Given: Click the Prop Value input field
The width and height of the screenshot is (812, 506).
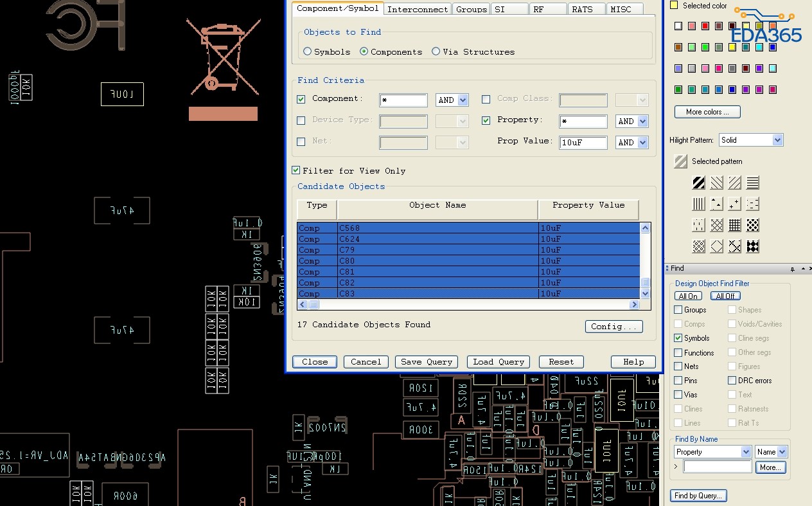Looking at the screenshot, I should [x=583, y=143].
